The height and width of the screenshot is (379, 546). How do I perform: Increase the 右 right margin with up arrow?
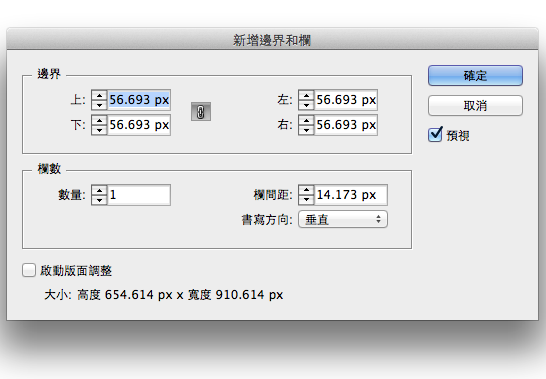tap(306, 120)
